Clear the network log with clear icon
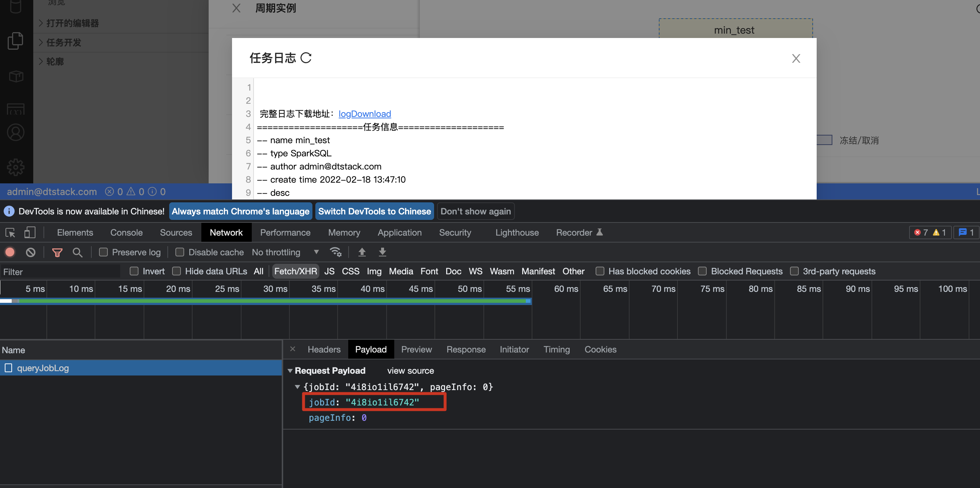This screenshot has width=980, height=488. pyautogui.click(x=30, y=252)
